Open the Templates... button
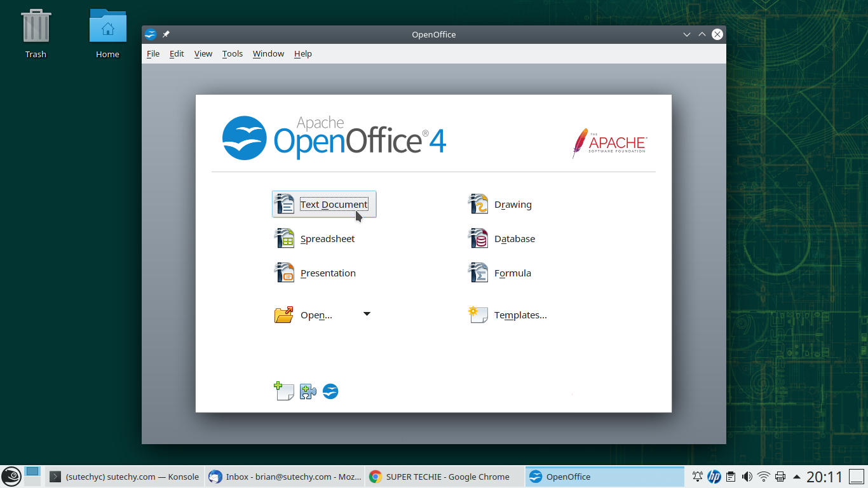 [x=508, y=315]
